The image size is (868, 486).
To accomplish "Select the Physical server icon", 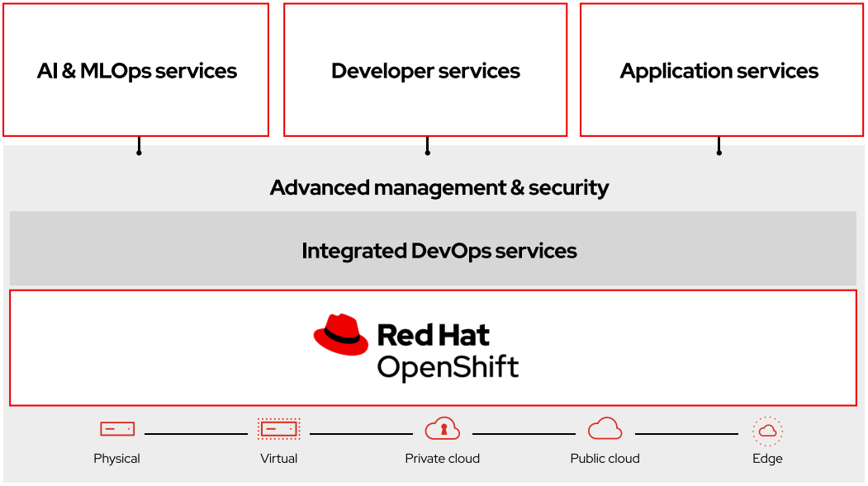I will tap(116, 428).
